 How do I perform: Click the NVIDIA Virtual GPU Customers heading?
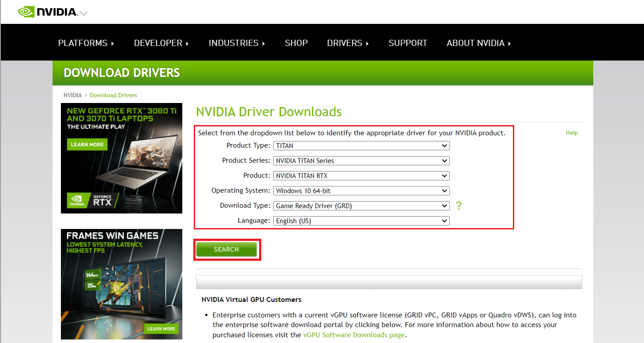click(x=252, y=299)
